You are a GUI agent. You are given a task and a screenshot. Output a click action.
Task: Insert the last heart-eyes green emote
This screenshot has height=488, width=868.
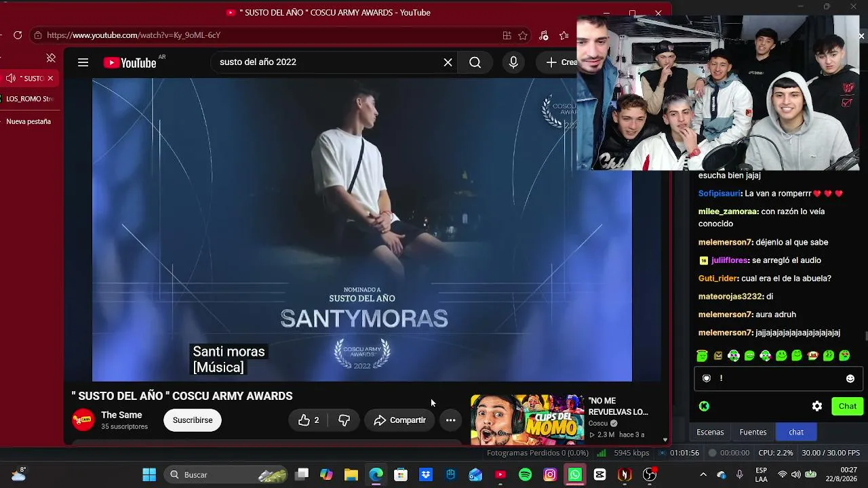[844, 355]
